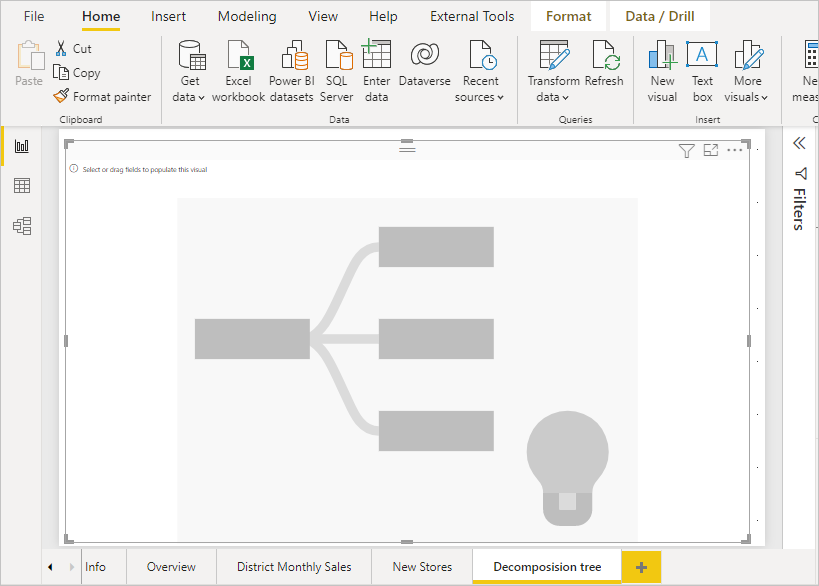Click the New measure calculator icon
Screen dimensions: 819x586
tap(811, 55)
